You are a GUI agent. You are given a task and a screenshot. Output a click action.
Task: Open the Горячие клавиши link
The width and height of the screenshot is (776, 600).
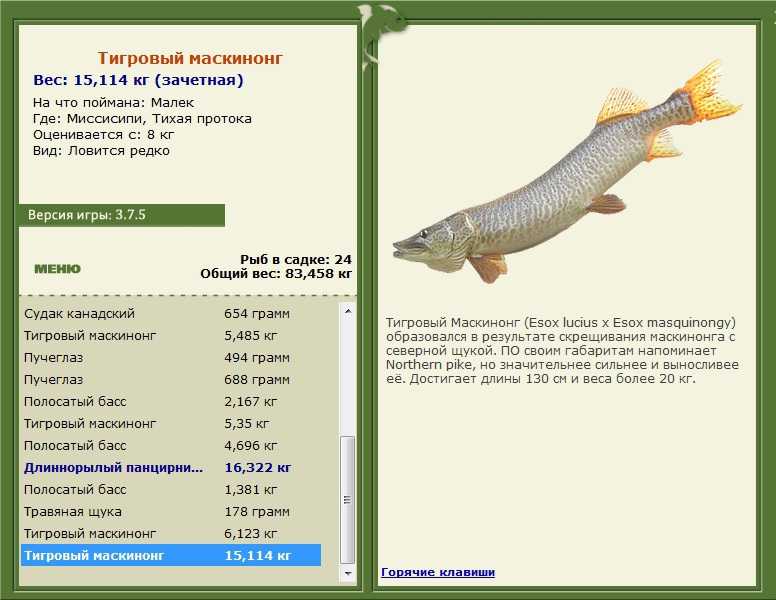[438, 572]
